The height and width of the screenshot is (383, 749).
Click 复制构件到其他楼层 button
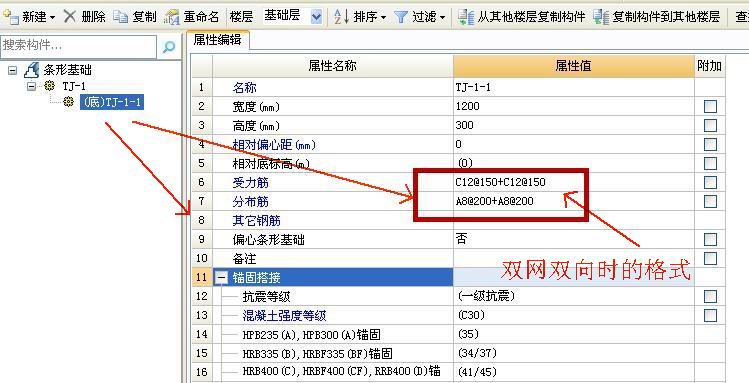[x=656, y=17]
